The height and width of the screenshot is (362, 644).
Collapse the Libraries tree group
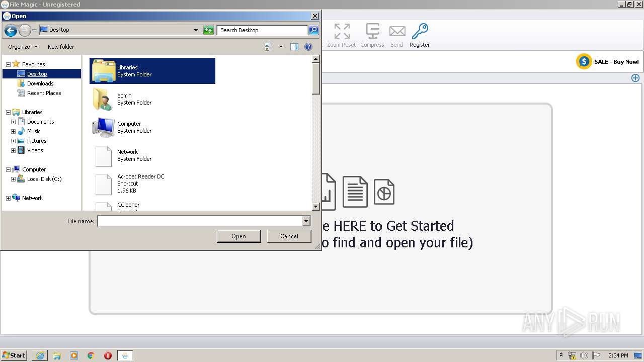coord(8,112)
